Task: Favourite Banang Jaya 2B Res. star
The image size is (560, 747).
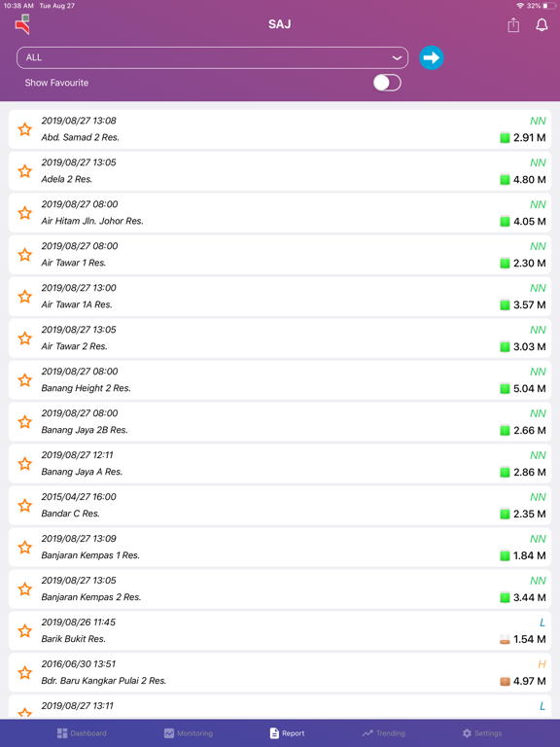Action: 24,422
